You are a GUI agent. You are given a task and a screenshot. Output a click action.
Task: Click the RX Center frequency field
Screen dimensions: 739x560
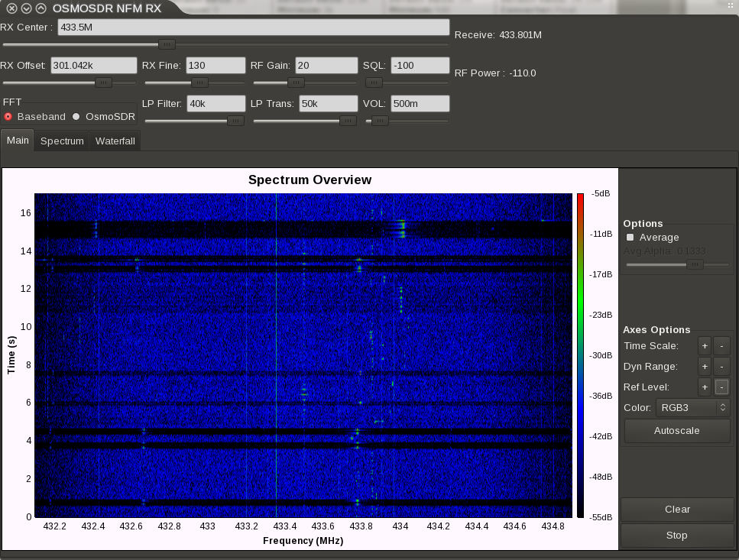pos(252,28)
